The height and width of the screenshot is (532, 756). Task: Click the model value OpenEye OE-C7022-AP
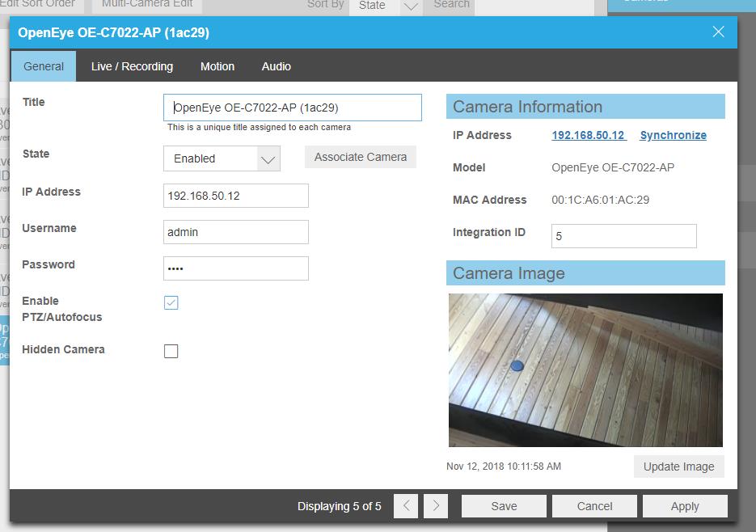pos(613,167)
